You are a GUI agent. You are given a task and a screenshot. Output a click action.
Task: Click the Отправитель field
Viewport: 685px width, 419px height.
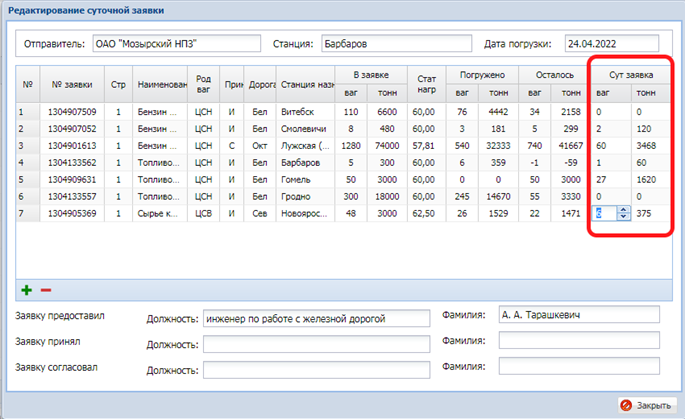point(176,44)
